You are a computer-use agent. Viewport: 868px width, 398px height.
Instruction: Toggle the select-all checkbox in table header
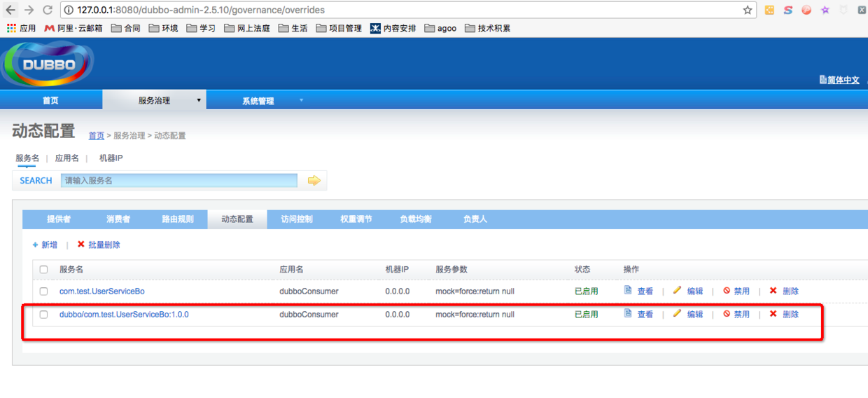tap(44, 269)
